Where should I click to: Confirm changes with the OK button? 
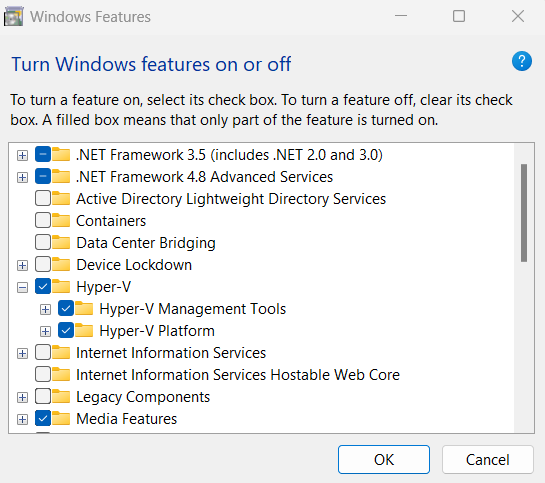pyautogui.click(x=384, y=459)
